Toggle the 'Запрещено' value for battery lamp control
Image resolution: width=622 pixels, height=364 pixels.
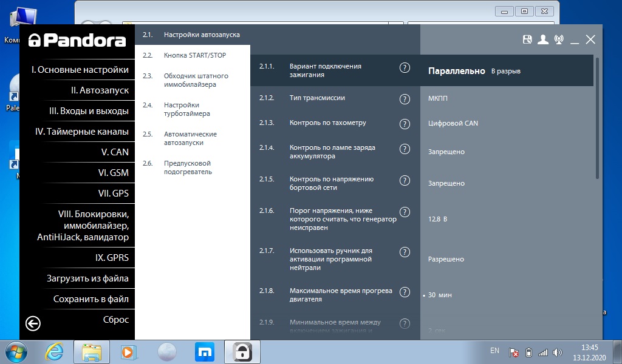[x=446, y=152]
